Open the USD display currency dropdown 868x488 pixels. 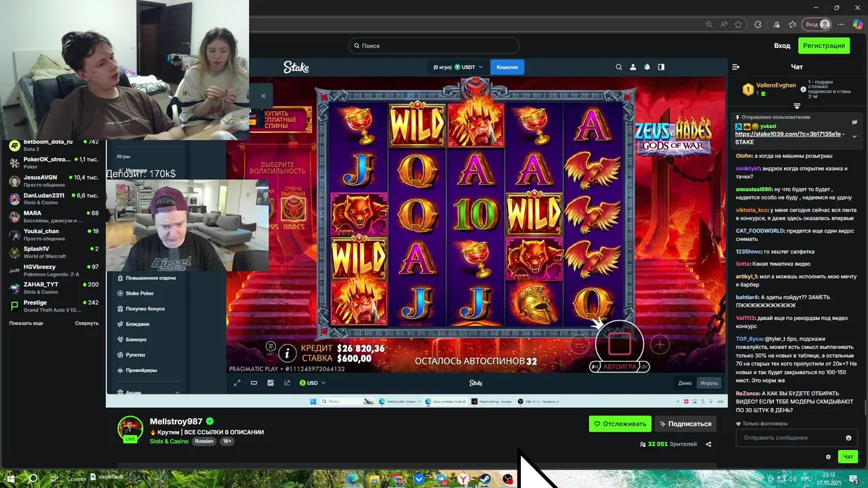point(313,383)
